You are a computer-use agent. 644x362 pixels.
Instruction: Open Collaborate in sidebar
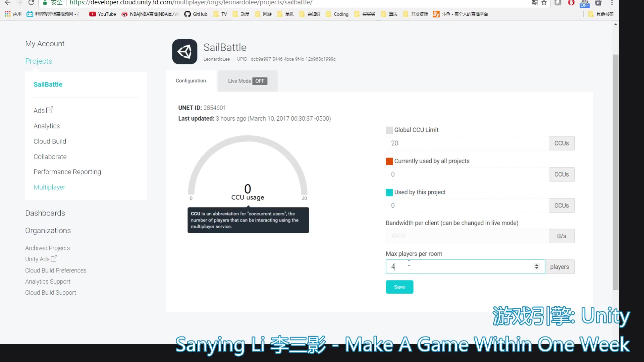pyautogui.click(x=50, y=157)
